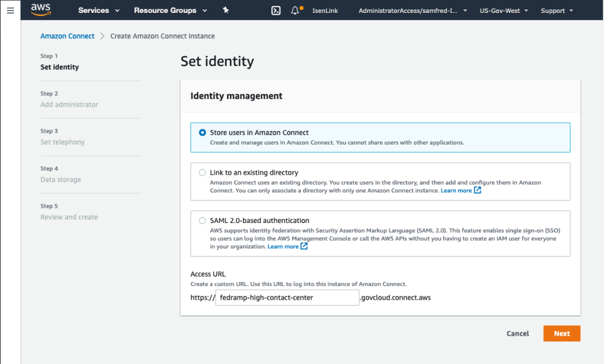
Task: Open the CloudShell terminal icon
Action: (275, 10)
